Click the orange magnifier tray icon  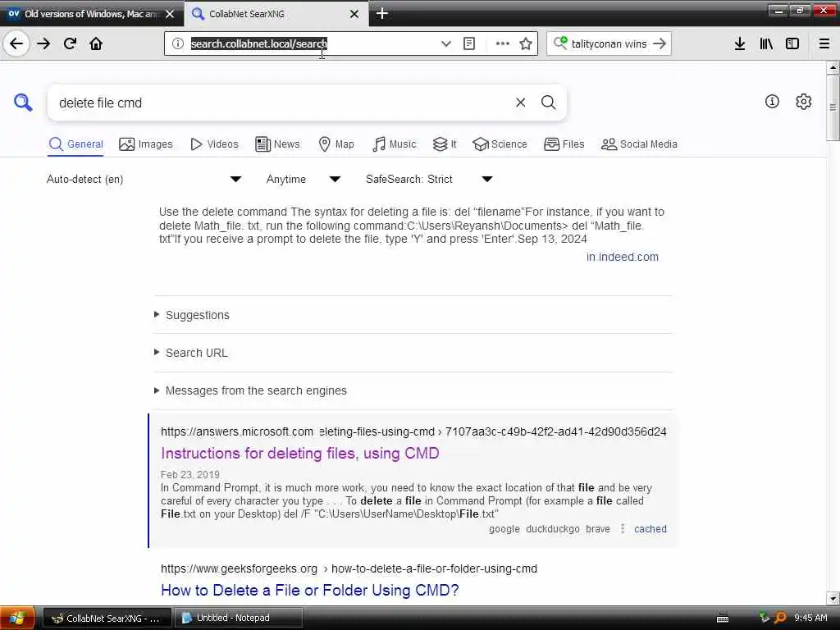pos(781,618)
